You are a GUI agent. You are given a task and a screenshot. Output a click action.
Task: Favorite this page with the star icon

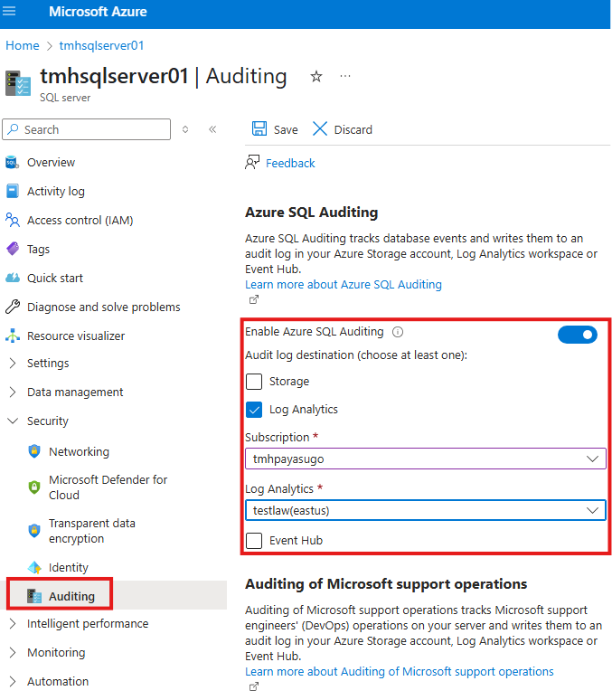(x=316, y=76)
